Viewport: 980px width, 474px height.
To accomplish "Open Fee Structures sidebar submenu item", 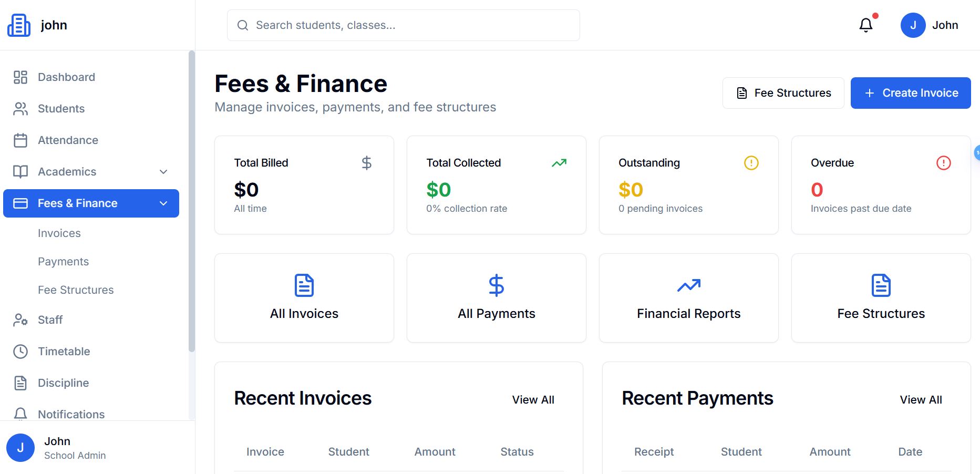I will 76,290.
